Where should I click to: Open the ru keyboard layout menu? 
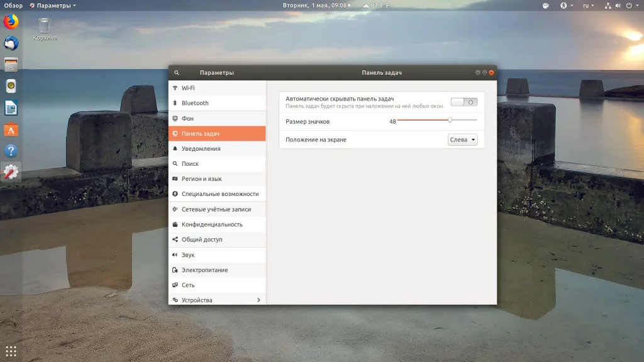pos(588,5)
